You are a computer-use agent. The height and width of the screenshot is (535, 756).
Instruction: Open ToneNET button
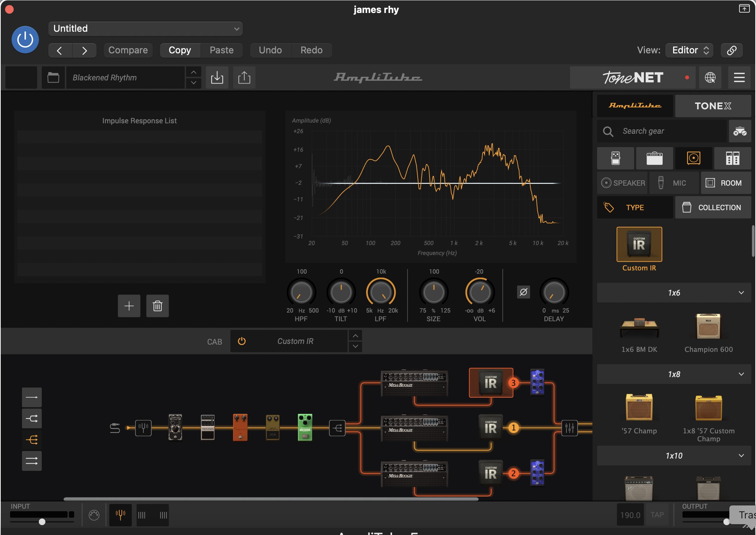pyautogui.click(x=633, y=78)
